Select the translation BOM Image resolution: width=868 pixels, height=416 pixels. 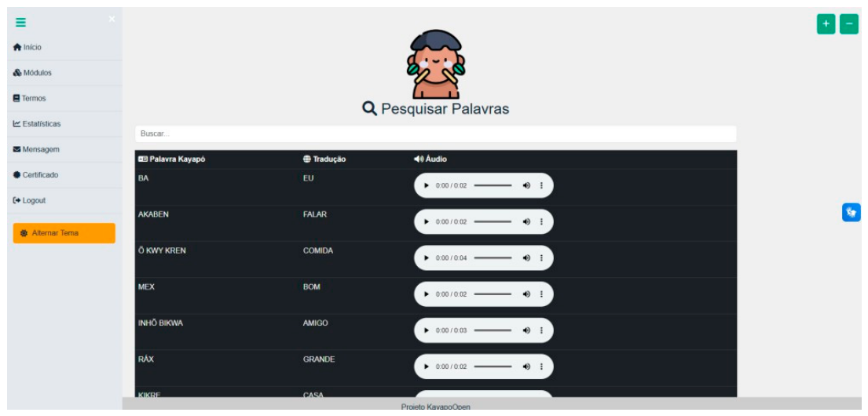312,287
